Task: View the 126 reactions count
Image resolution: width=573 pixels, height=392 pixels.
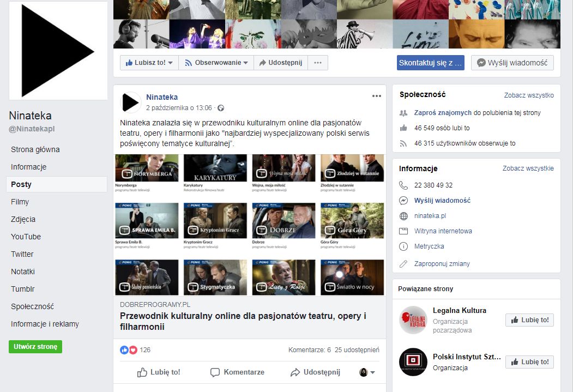Action: coord(145,350)
